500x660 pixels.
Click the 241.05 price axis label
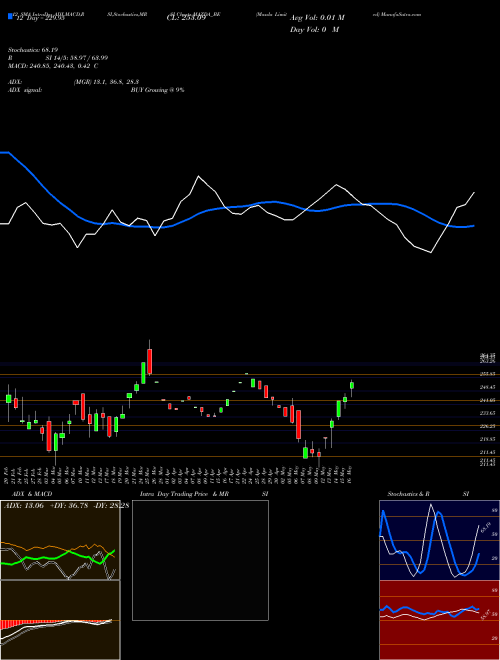click(488, 400)
